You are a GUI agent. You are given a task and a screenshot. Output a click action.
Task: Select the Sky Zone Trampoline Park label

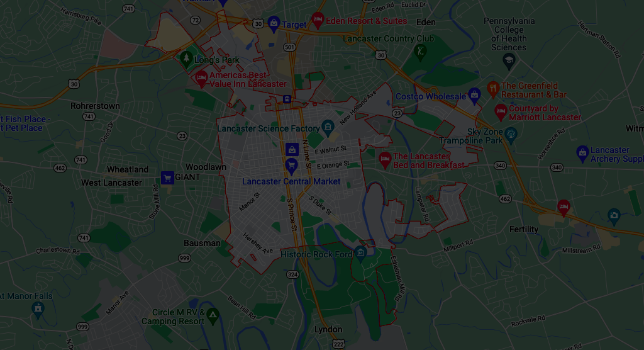coord(471,136)
